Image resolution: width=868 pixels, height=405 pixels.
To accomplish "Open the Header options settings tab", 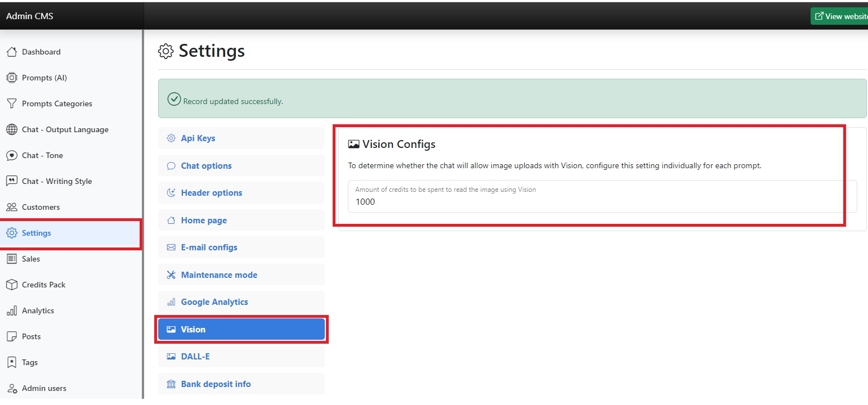I will pos(211,193).
